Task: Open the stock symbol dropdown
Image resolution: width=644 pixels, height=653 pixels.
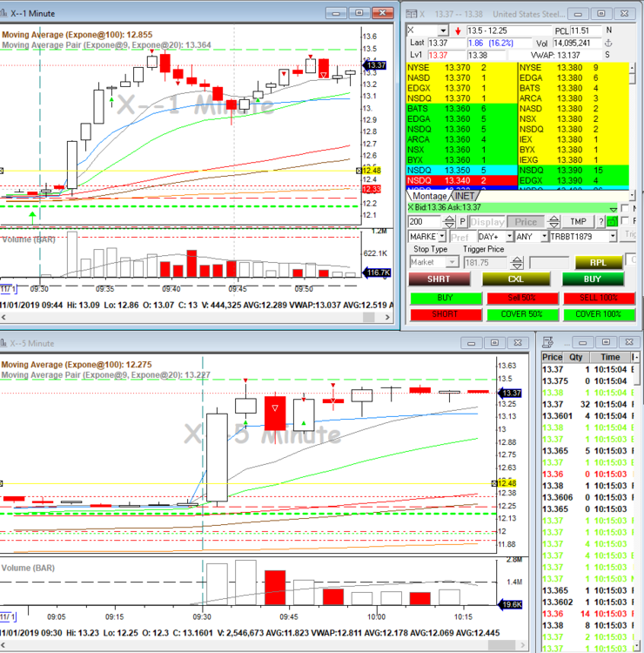Action: (x=443, y=30)
